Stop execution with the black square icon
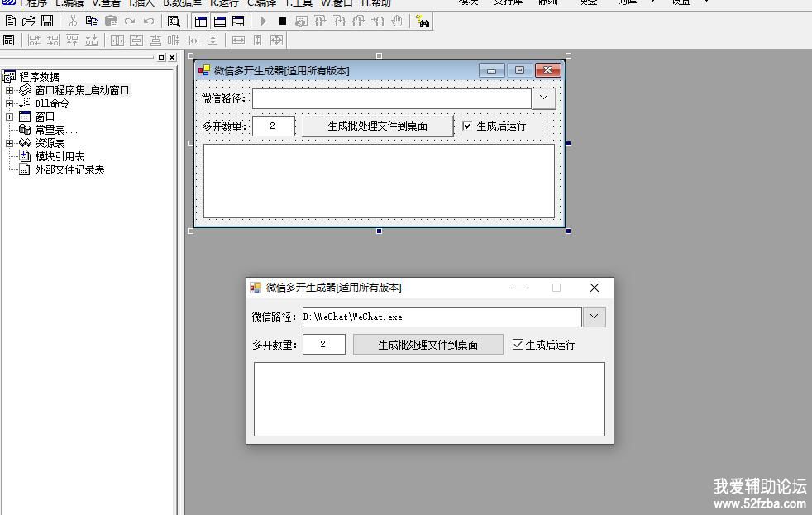Viewport: 812px width, 515px height. tap(282, 21)
